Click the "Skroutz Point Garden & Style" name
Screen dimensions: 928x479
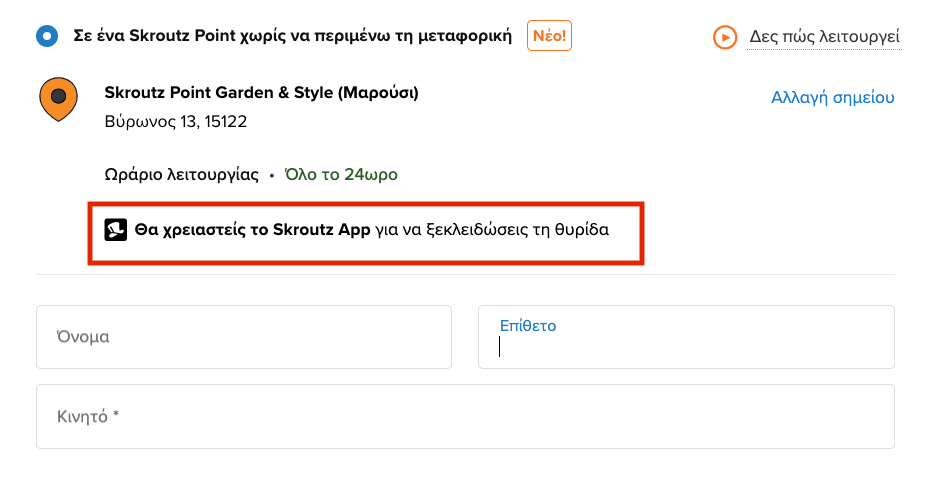(261, 93)
